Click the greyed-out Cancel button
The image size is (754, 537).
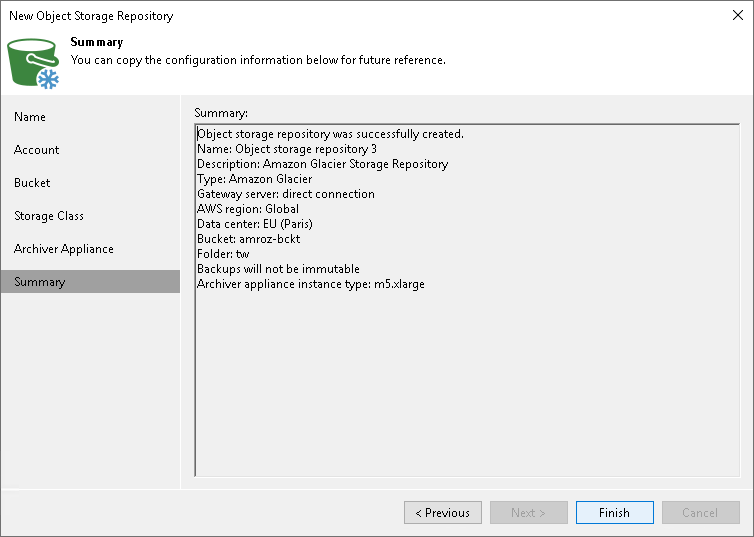pos(701,512)
